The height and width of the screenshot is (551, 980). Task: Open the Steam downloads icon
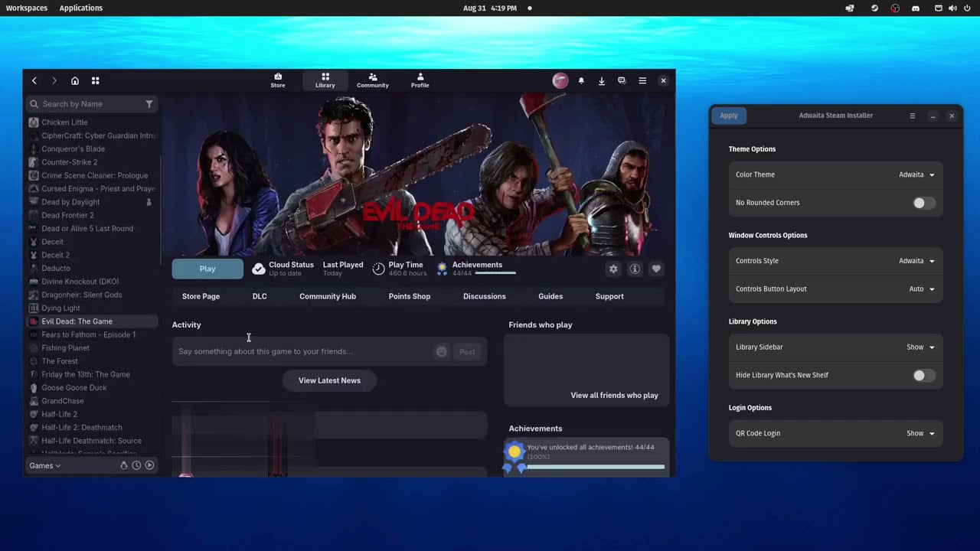point(602,80)
